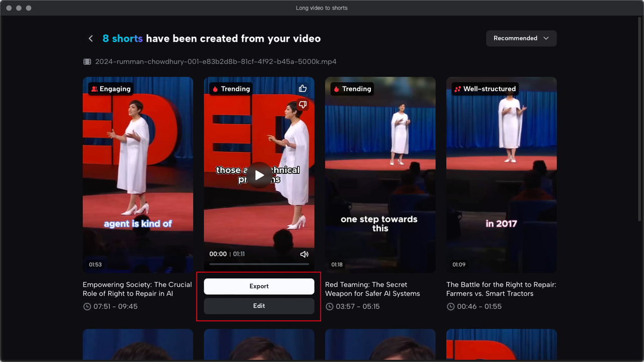The width and height of the screenshot is (644, 362).
Task: Click the Edit button
Action: pyautogui.click(x=259, y=306)
